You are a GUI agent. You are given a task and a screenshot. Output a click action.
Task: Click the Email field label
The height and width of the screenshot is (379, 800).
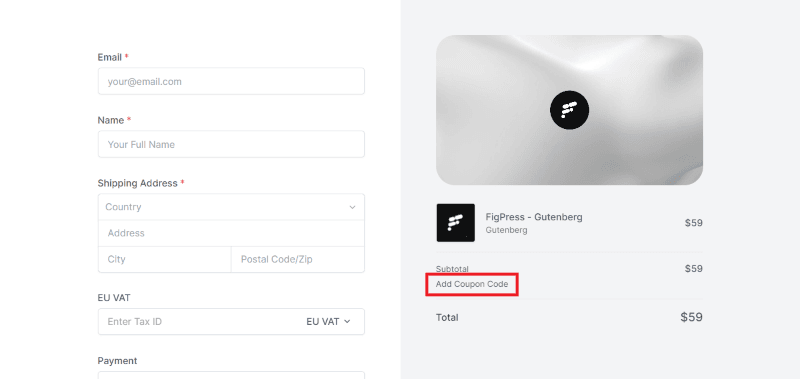point(110,57)
